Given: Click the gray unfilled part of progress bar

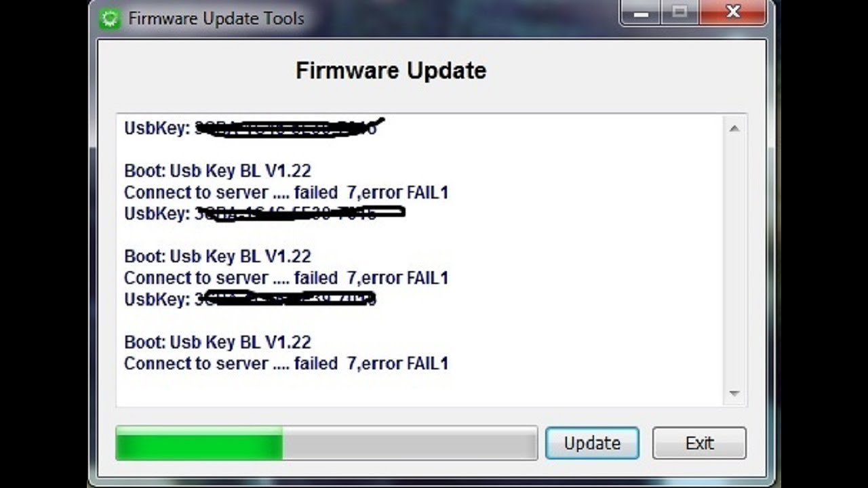Looking at the screenshot, I should click(x=409, y=444).
